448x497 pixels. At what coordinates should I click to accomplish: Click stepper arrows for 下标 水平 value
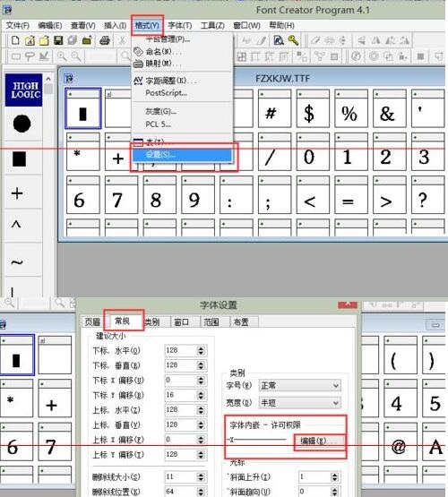(x=201, y=350)
